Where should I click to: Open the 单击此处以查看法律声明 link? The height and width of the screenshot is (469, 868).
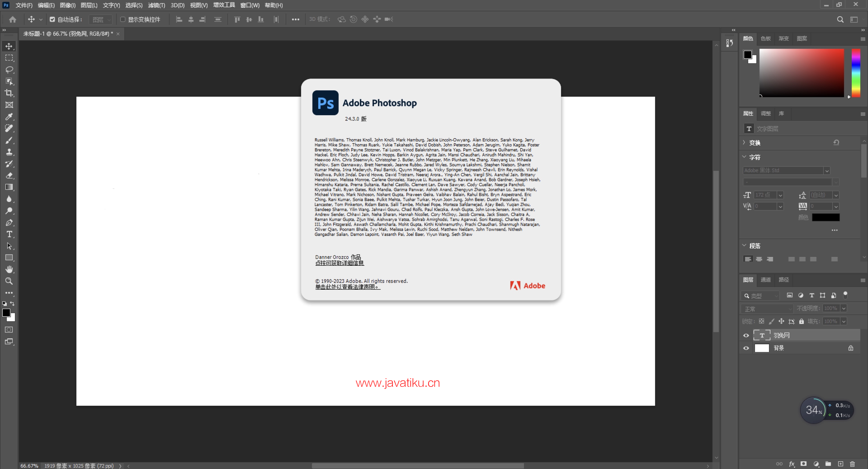(x=347, y=287)
